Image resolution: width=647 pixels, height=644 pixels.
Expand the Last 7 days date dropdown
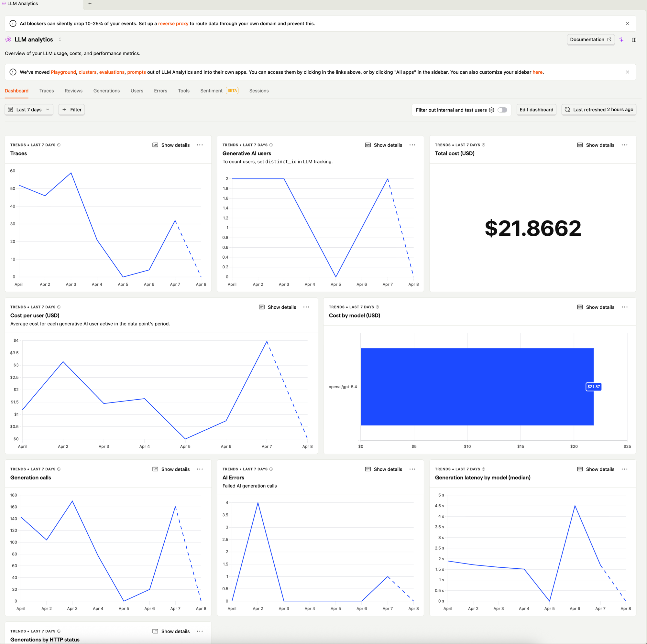coord(29,110)
